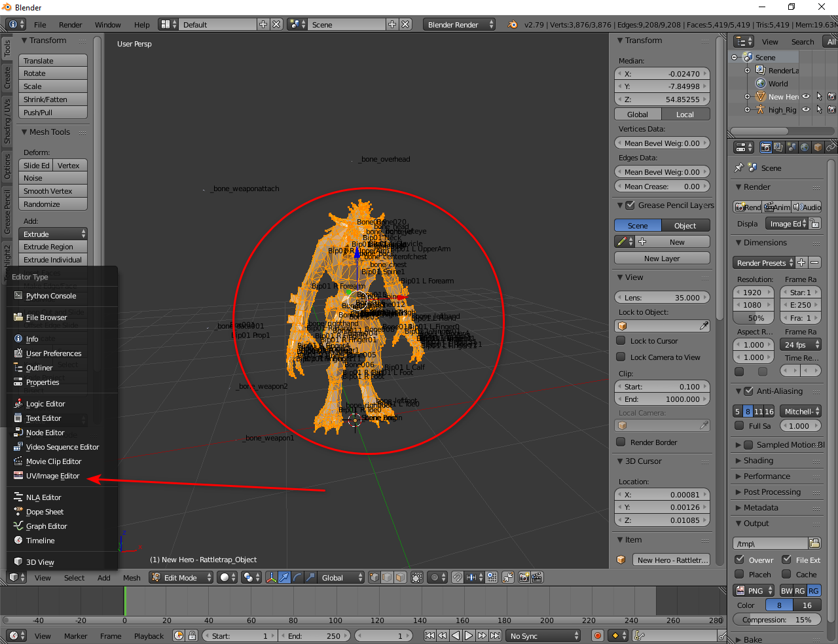Click the timeline record keyframe button
The width and height of the screenshot is (838, 644).
[597, 635]
